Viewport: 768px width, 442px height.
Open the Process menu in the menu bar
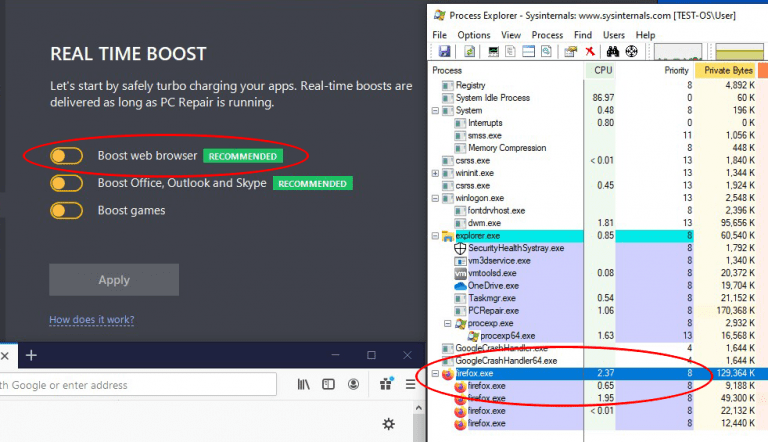547,35
